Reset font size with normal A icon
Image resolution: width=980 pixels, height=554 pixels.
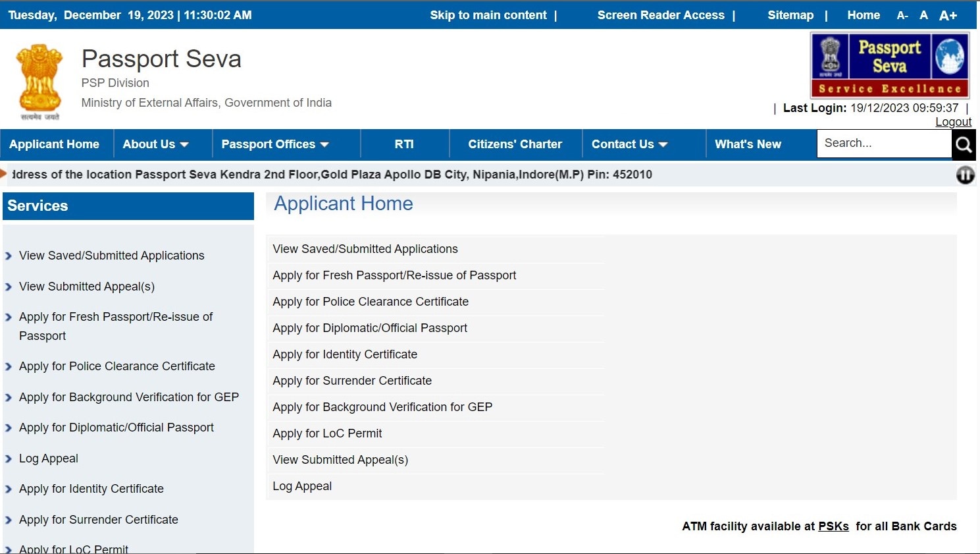tap(924, 15)
